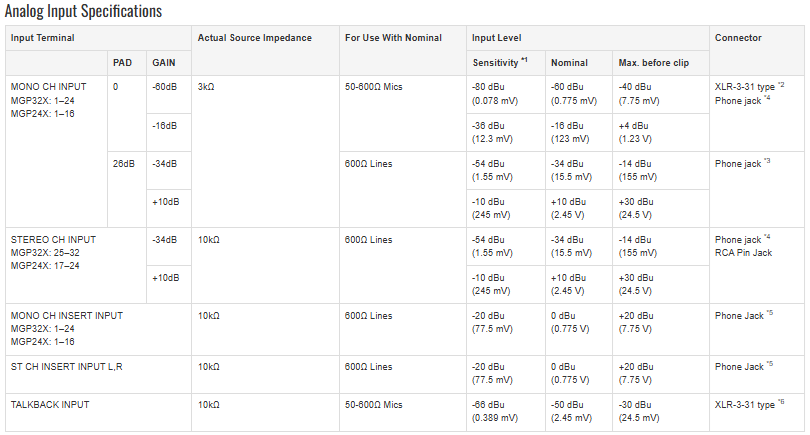
Task: Click the 3kΩ impedance cell
Action: pyautogui.click(x=206, y=87)
